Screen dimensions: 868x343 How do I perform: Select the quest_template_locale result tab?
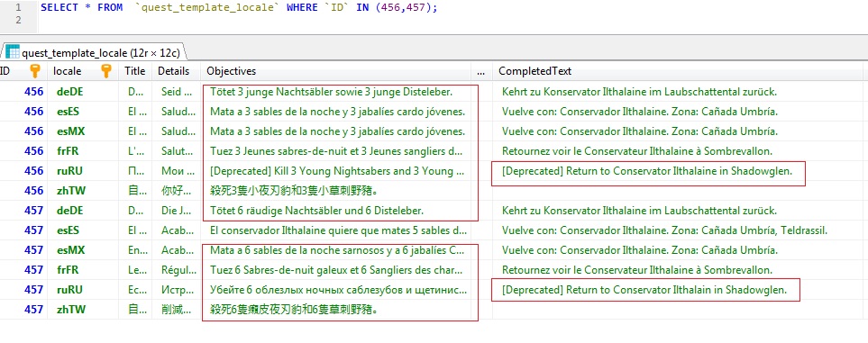tap(94, 52)
